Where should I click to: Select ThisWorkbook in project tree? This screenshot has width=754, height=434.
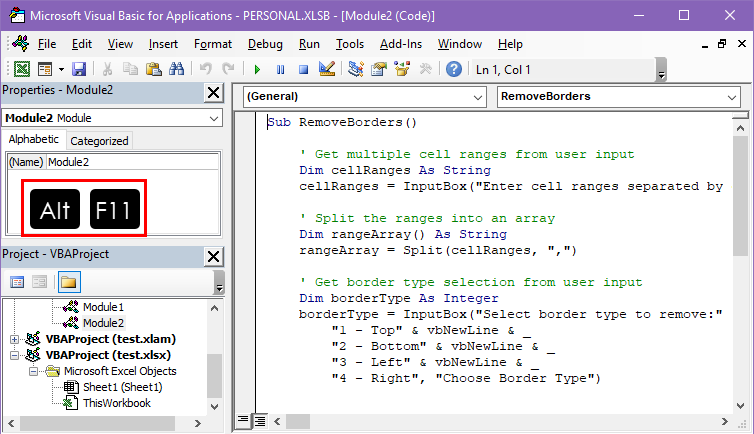pyautogui.click(x=117, y=403)
